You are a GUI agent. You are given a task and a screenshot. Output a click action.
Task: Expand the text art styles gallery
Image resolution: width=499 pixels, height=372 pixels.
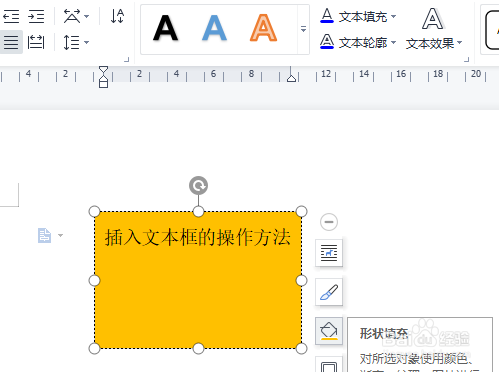coord(303,29)
